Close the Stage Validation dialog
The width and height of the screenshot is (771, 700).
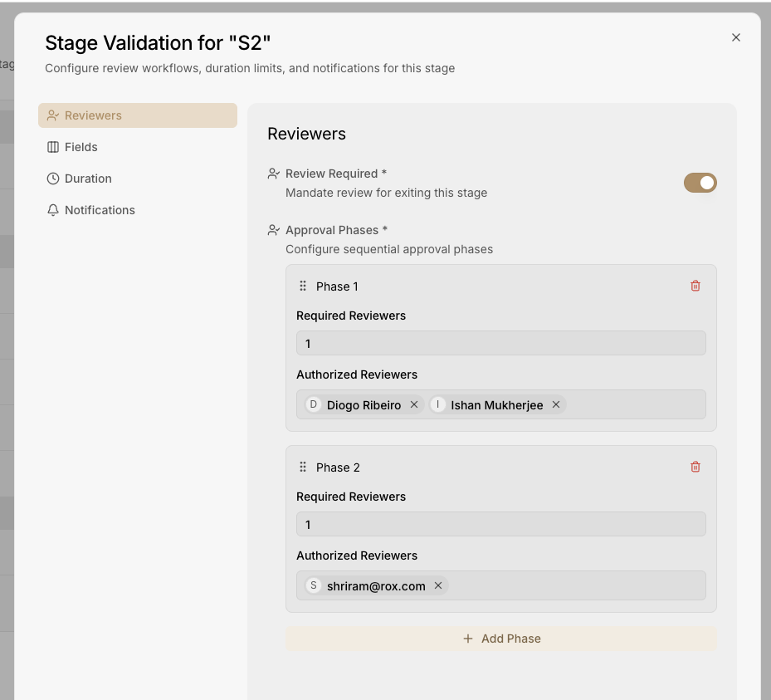pyautogui.click(x=735, y=37)
